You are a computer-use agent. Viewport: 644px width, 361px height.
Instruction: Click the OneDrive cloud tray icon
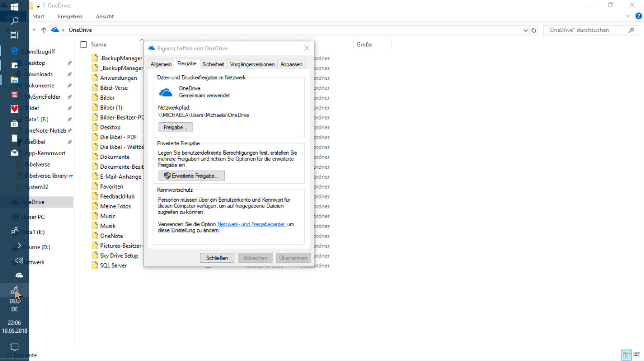(x=19, y=275)
